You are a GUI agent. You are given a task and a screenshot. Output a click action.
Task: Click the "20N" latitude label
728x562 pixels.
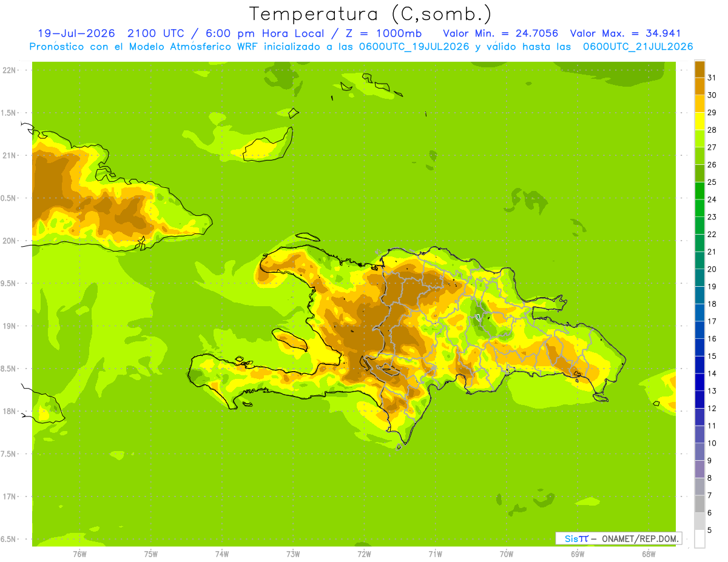click(9, 241)
